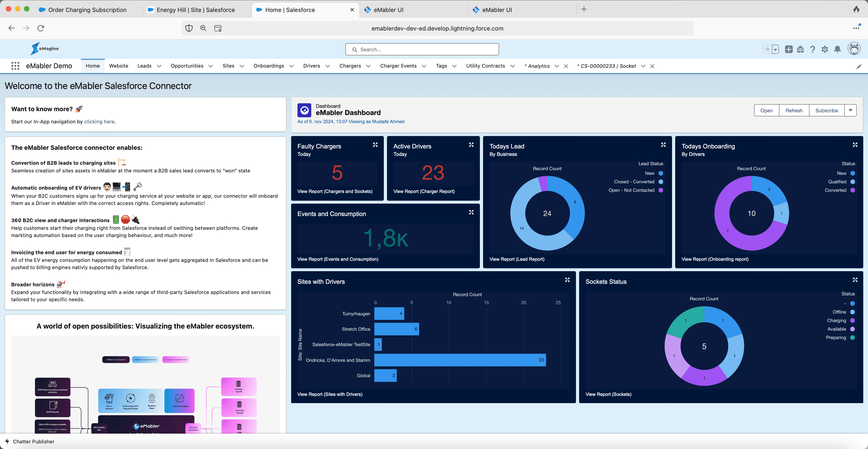The width and height of the screenshot is (868, 449).
Task: Open the Sites tab dropdown chevron
Action: coord(242,66)
